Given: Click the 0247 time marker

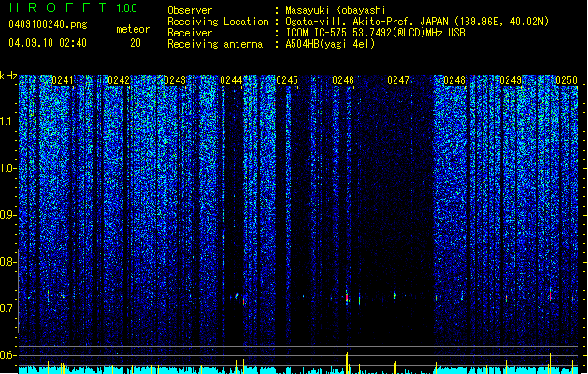Looking at the screenshot, I should coord(398,80).
